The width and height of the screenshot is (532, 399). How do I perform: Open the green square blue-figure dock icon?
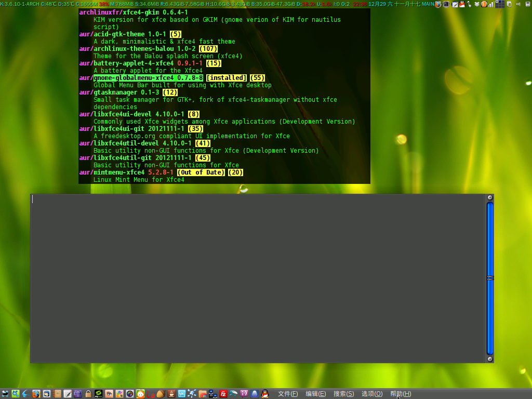pos(15,394)
